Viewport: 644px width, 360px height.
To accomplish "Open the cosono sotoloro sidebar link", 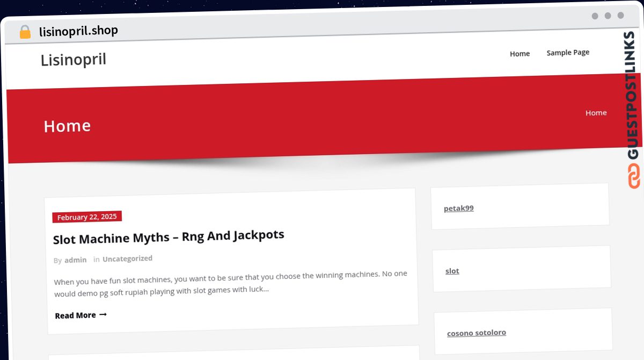I will point(477,333).
